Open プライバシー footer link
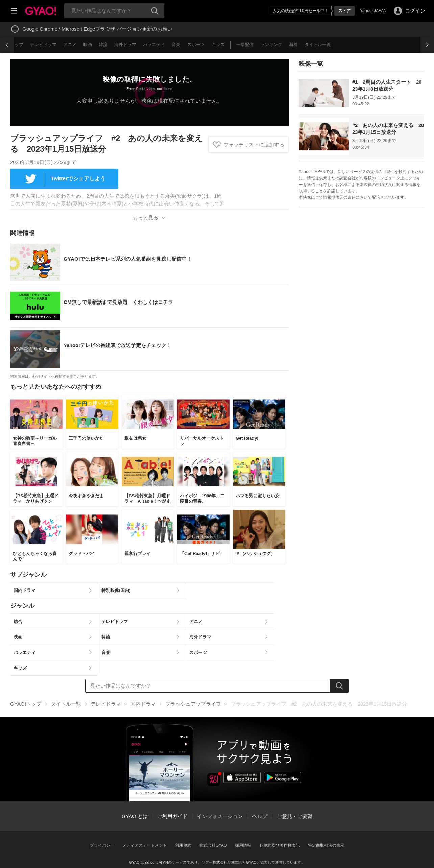Image resolution: width=434 pixels, height=868 pixels. tap(102, 845)
